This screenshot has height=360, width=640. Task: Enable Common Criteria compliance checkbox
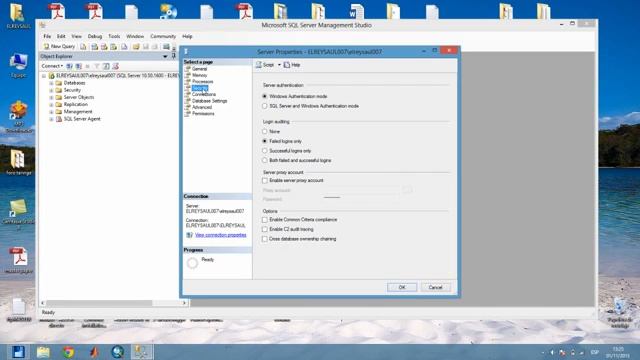click(264, 220)
